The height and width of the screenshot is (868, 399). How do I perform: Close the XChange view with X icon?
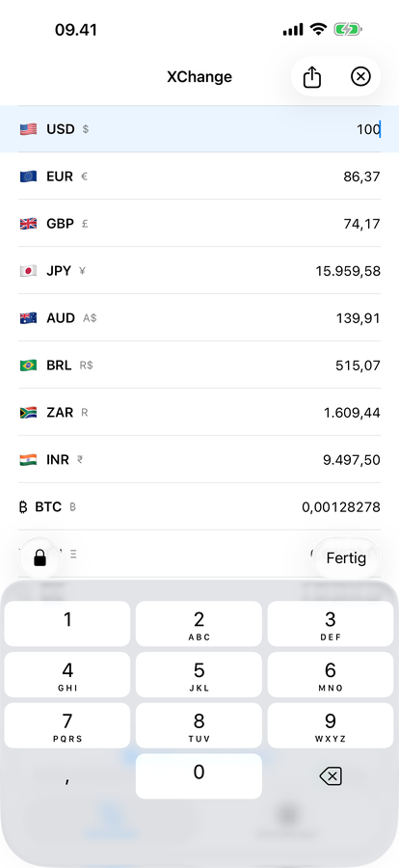pyautogui.click(x=360, y=76)
